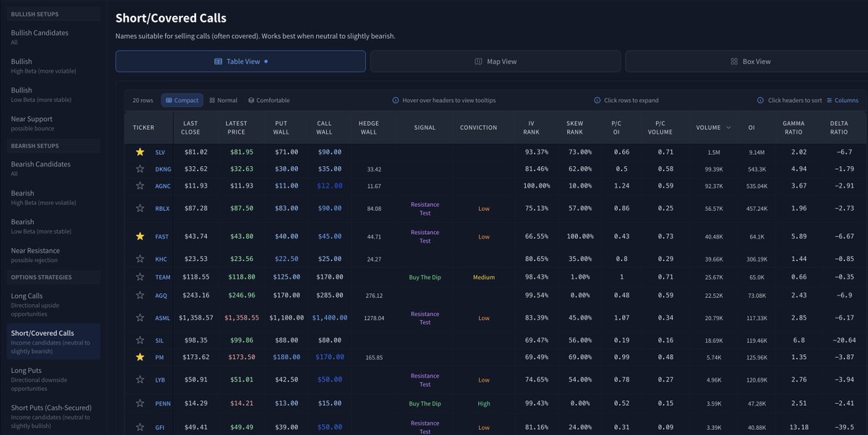Sort table by Volume column header

tap(713, 127)
